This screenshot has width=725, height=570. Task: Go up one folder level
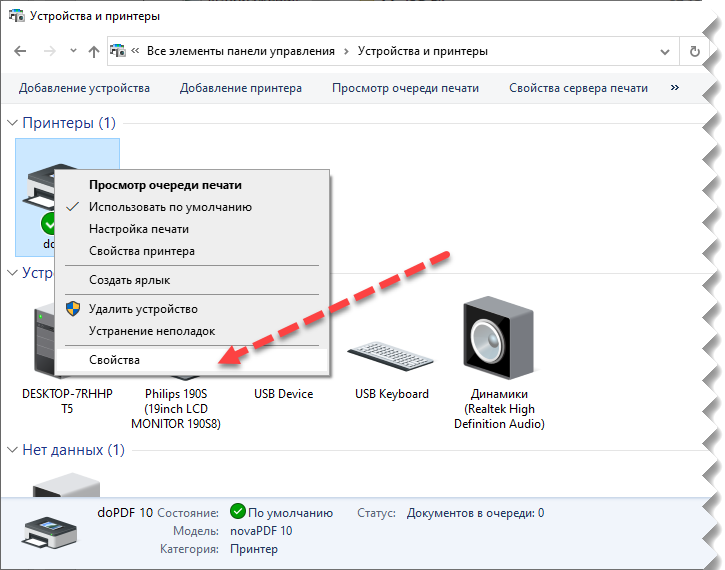[94, 51]
